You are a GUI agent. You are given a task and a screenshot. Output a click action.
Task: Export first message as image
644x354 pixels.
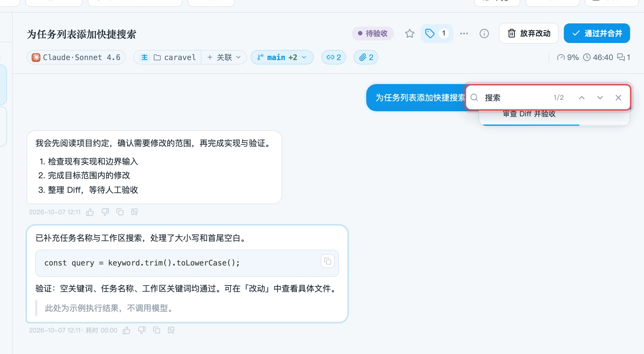click(134, 212)
